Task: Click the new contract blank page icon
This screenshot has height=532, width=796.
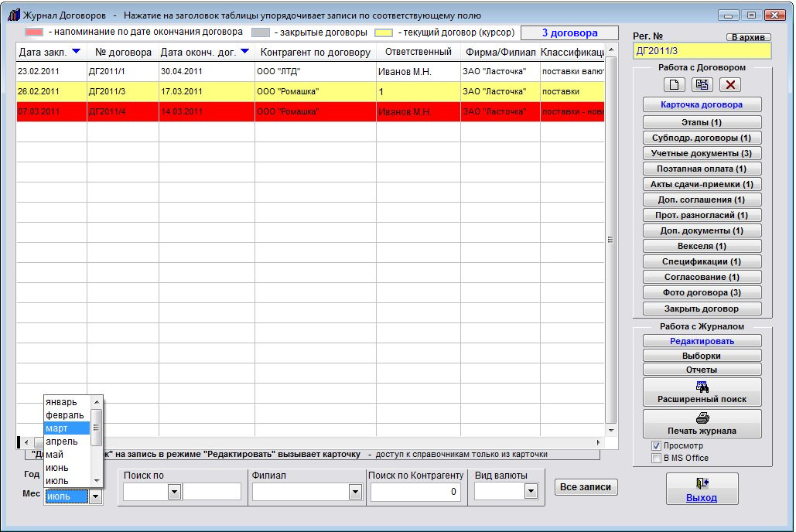Action: tap(673, 85)
